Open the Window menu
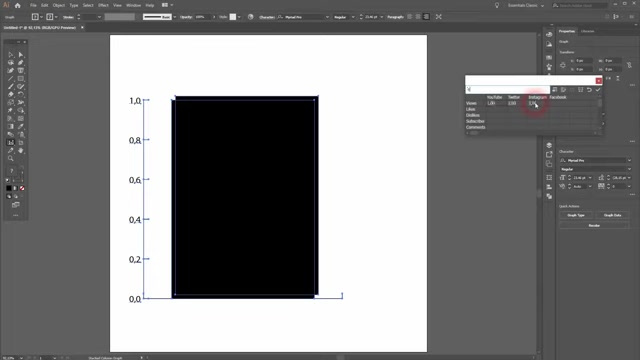This screenshot has width=640, height=360. 133,5
